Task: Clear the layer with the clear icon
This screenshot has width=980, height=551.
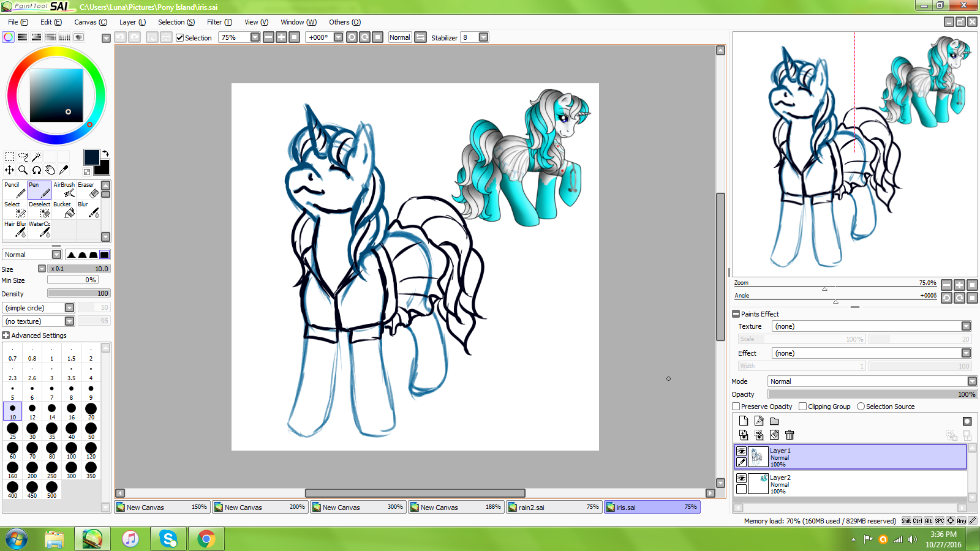Action: [x=774, y=435]
